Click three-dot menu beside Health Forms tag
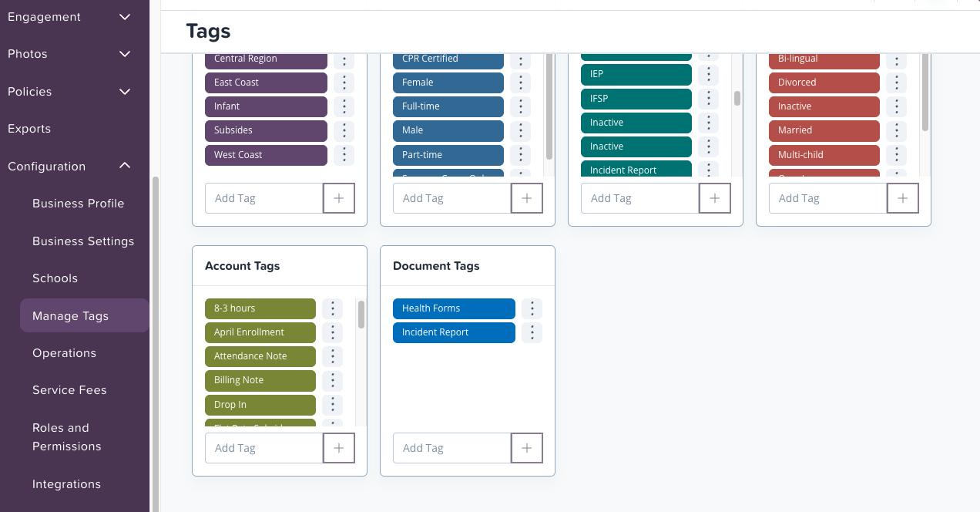Image resolution: width=980 pixels, height=512 pixels. (532, 308)
